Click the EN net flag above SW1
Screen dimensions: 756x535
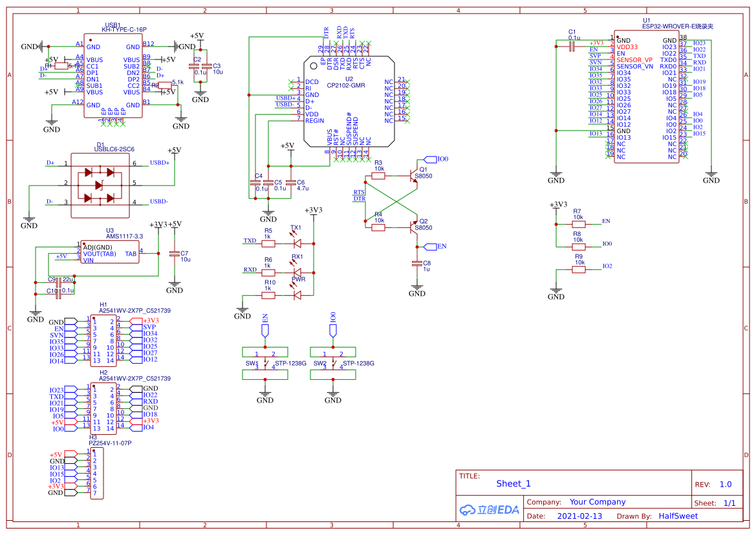point(265,324)
